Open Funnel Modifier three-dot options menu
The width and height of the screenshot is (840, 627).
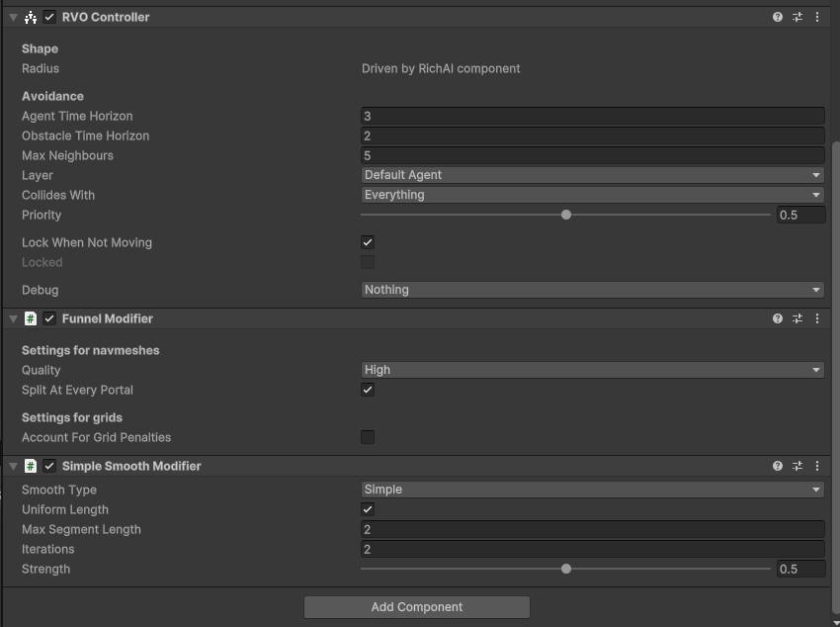pyautogui.click(x=817, y=318)
